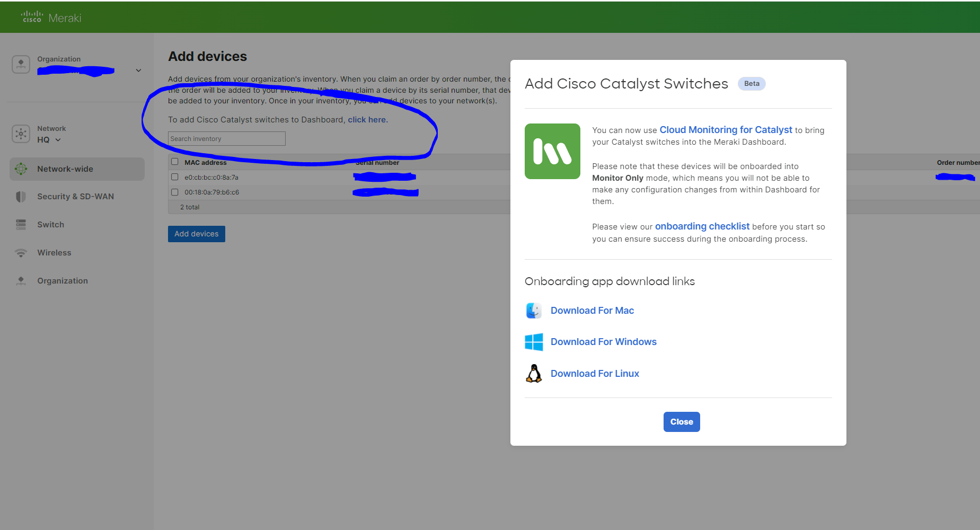Click the Search inventory input field
The width and height of the screenshot is (980, 530).
click(x=226, y=138)
